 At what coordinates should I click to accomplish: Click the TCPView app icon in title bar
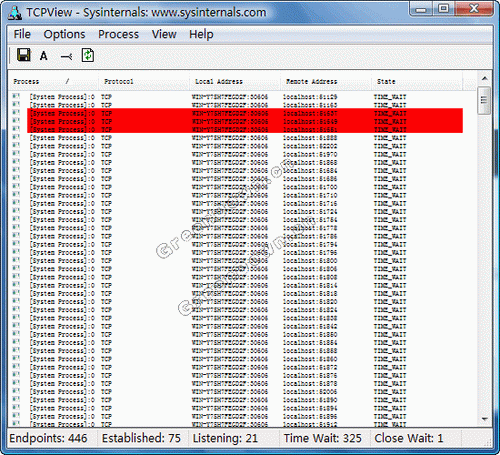pos(15,13)
